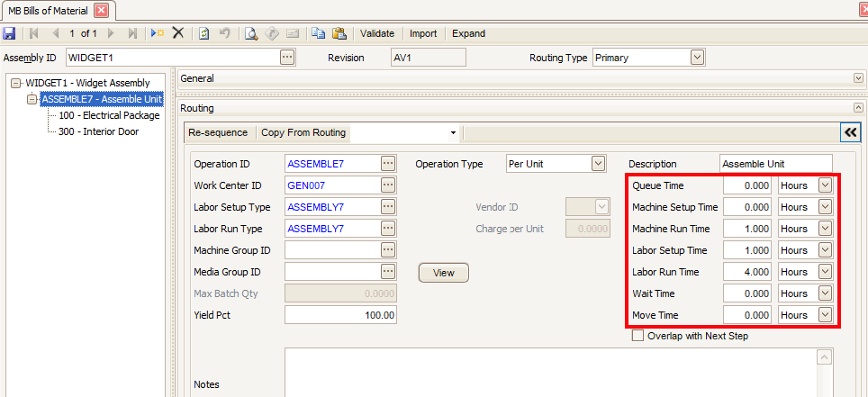This screenshot has height=397, width=868.
Task: Expand the General section chevron
Action: pyautogui.click(x=857, y=78)
